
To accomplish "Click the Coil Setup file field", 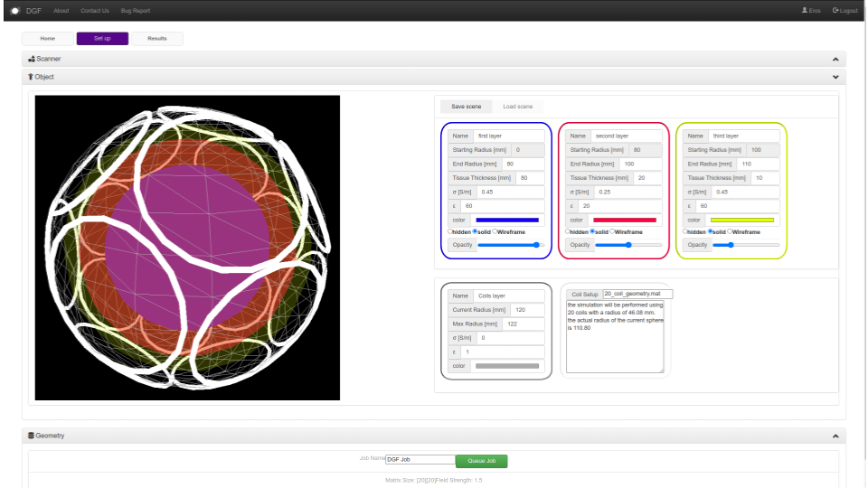I will 637,294.
